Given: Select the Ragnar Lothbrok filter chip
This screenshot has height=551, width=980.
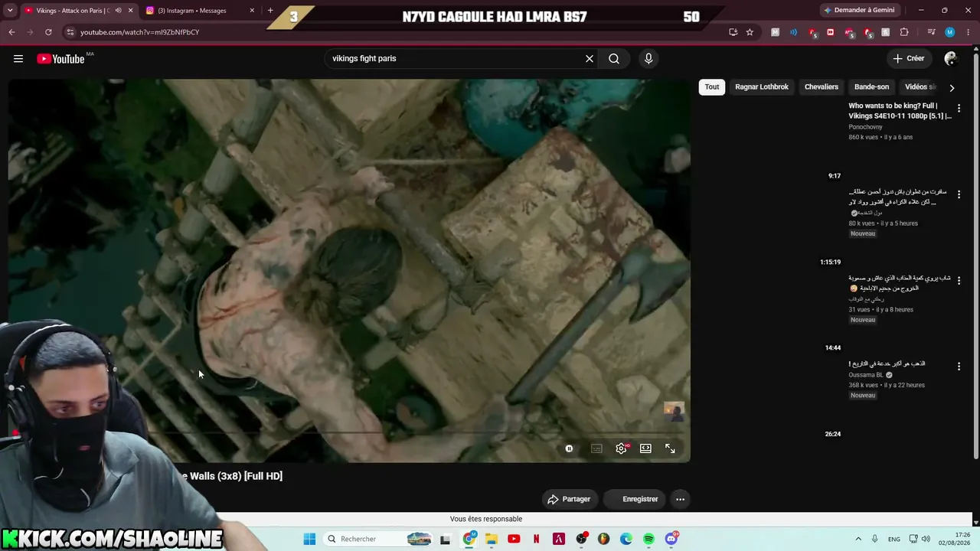Looking at the screenshot, I should (x=762, y=86).
